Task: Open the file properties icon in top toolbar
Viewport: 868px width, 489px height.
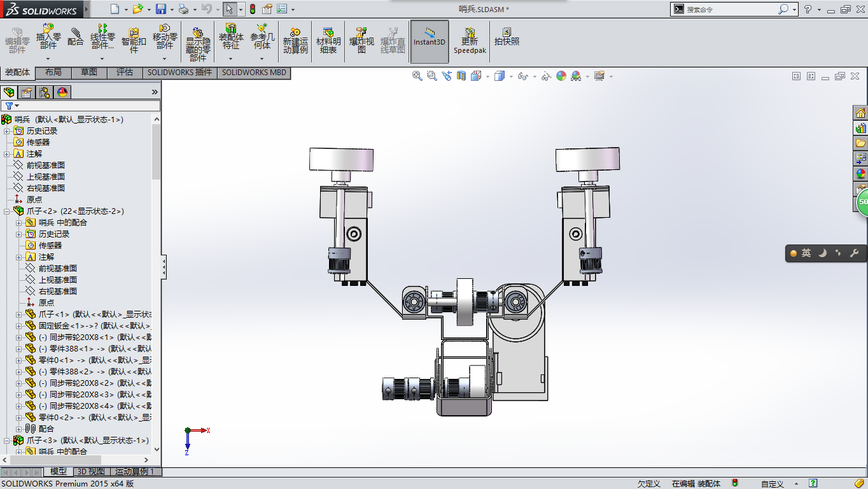Action: click(267, 9)
